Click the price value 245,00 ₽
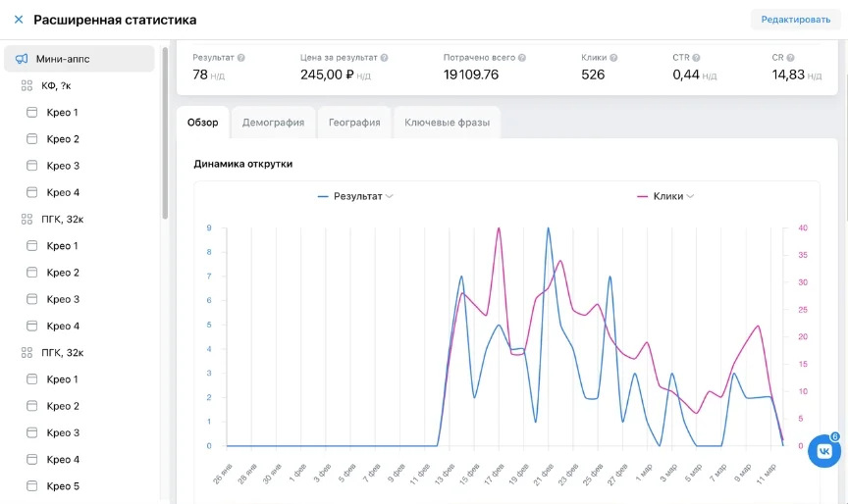Screen dimensions: 848x504 tap(327, 75)
